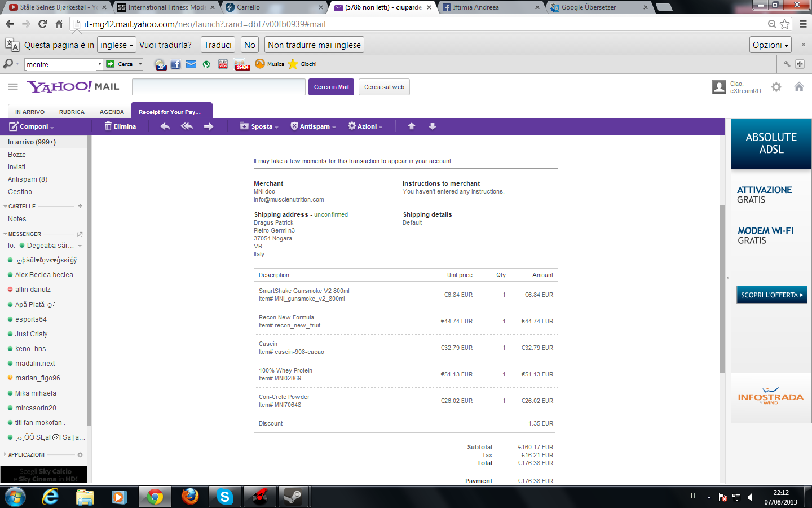812x508 pixels.
Task: Click the user avatar picture
Action: pos(719,87)
